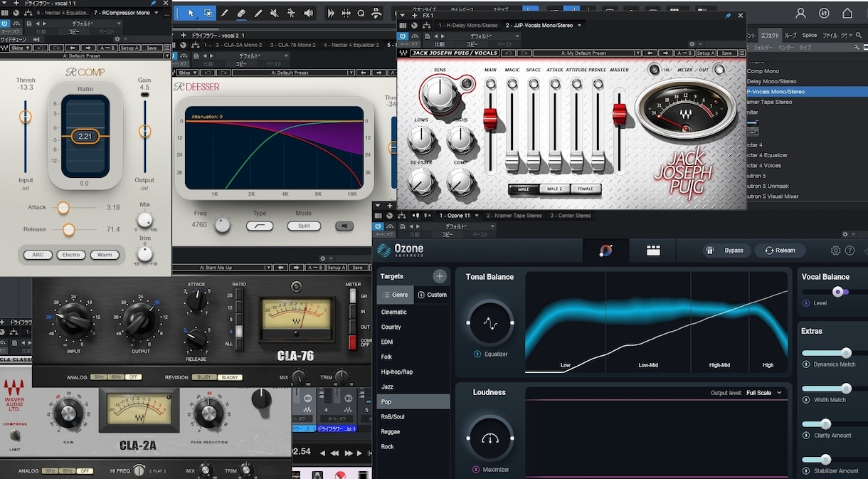The height and width of the screenshot is (479, 868).
Task: Open the home icon at top right
Action: pyautogui.click(x=847, y=13)
